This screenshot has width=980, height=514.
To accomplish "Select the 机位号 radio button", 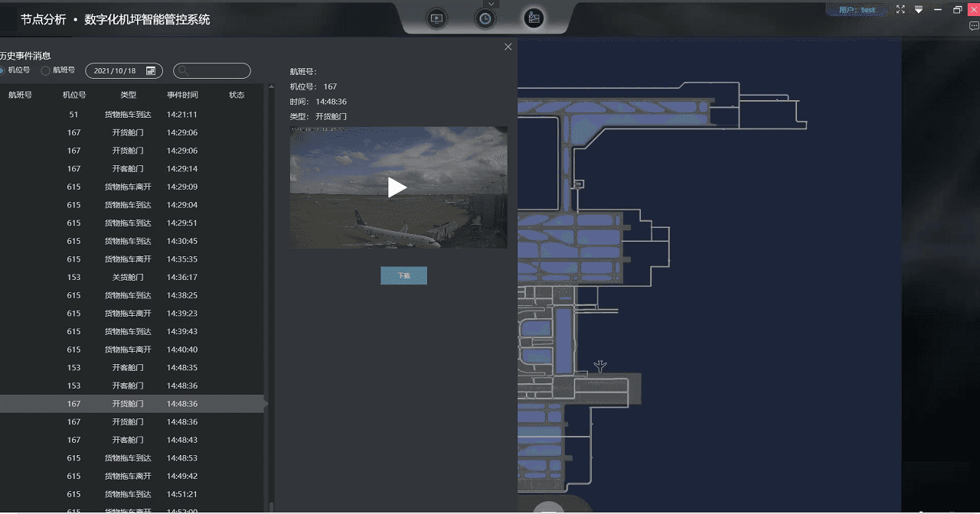I will [x=2, y=70].
